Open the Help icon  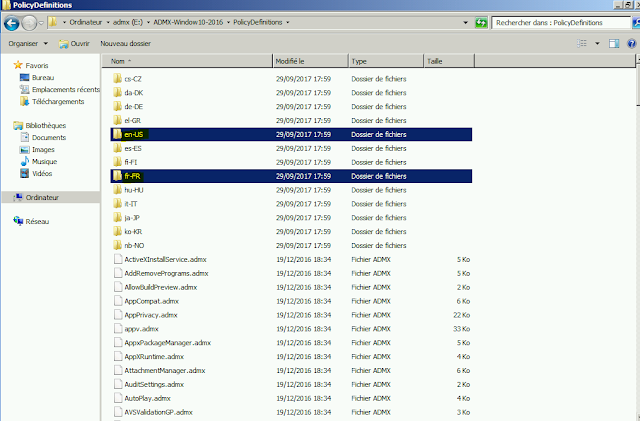[x=631, y=43]
